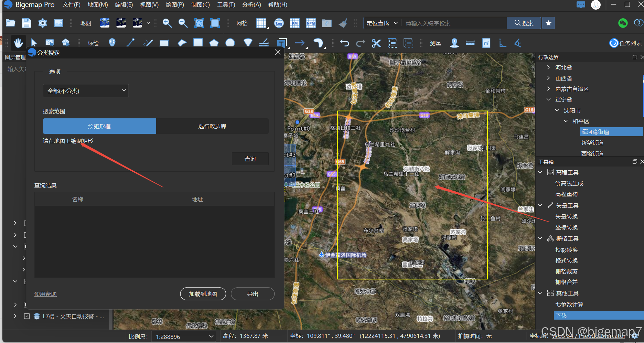Open the 分析(A) menu
The image size is (644, 343).
tap(252, 5)
